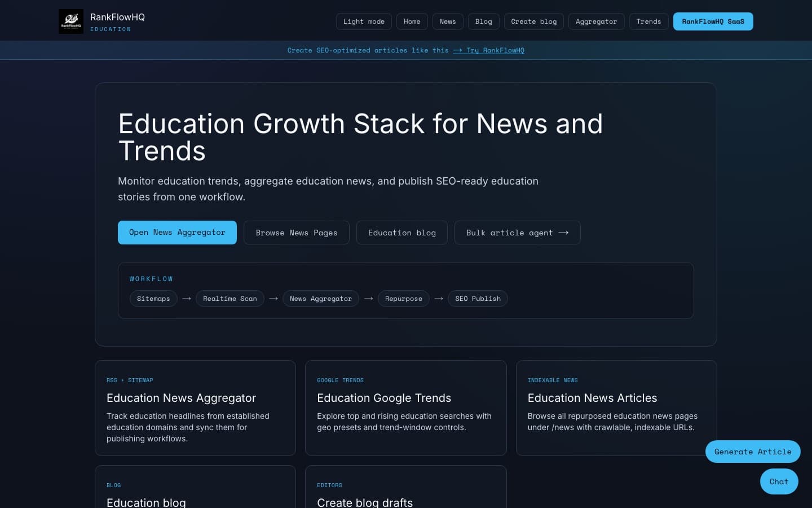Click the RankFlowHQ logo image

(71, 21)
